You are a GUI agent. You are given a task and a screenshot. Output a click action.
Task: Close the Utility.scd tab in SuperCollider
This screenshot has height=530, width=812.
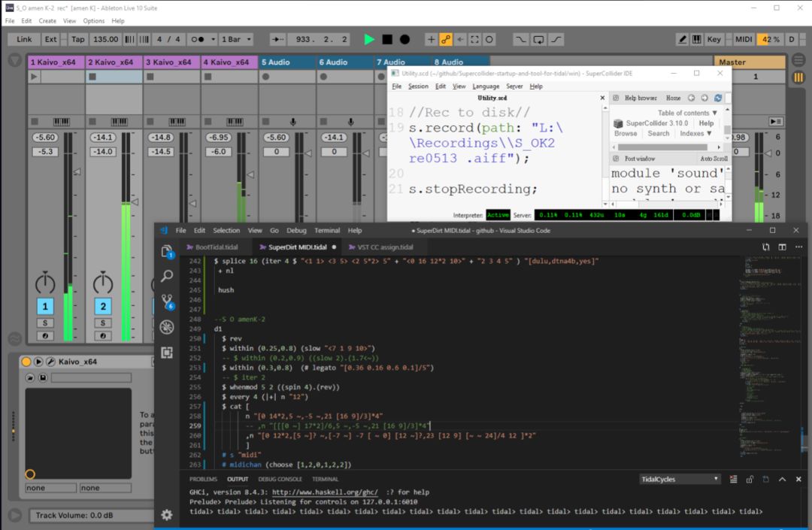click(602, 98)
